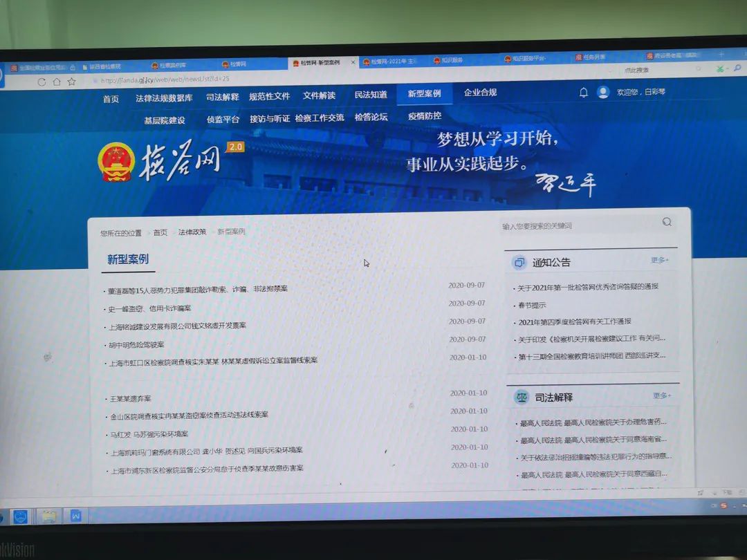The height and width of the screenshot is (560, 747).
Task: Open case 金山区院调查核实冉某某盗窃案
Action: click(x=189, y=416)
